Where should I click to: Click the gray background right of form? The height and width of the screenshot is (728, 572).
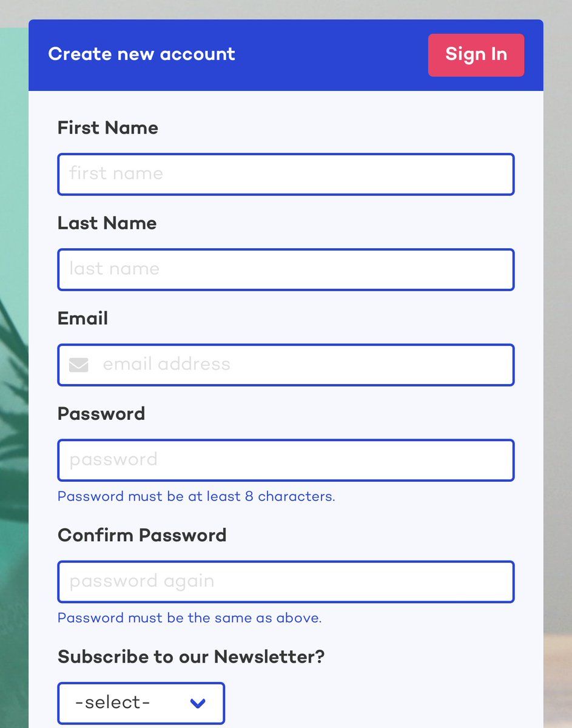[x=557, y=364]
